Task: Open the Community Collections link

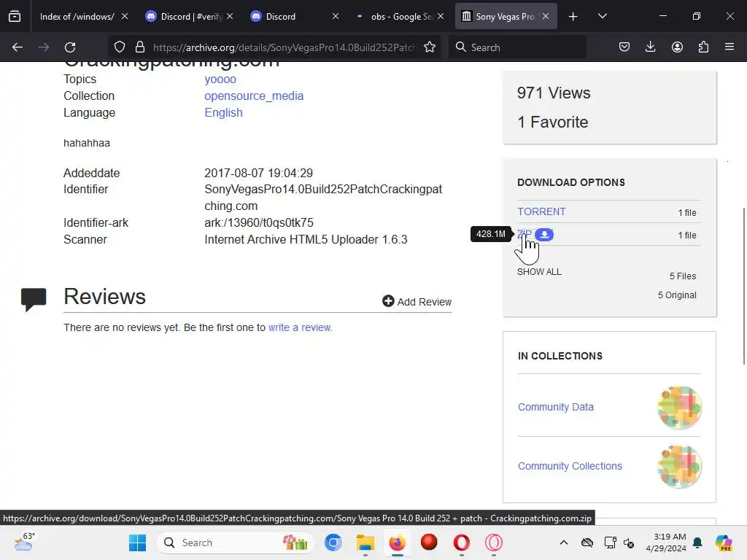Action: click(x=570, y=466)
